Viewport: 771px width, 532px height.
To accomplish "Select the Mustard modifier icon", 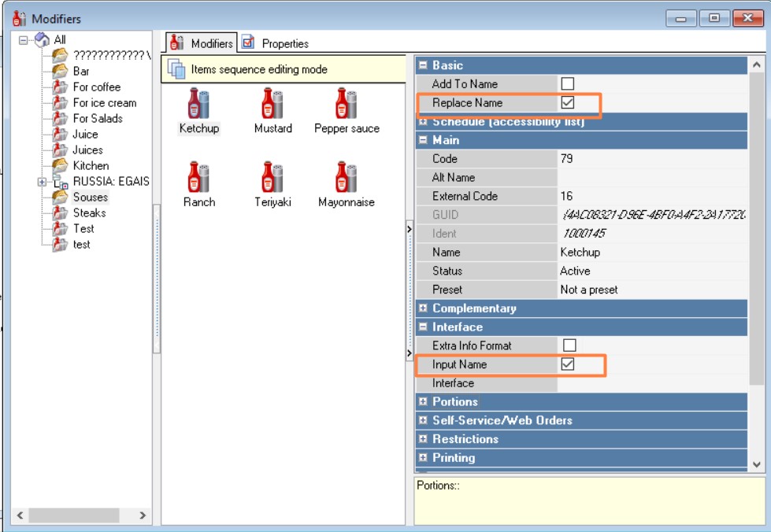I will [272, 103].
